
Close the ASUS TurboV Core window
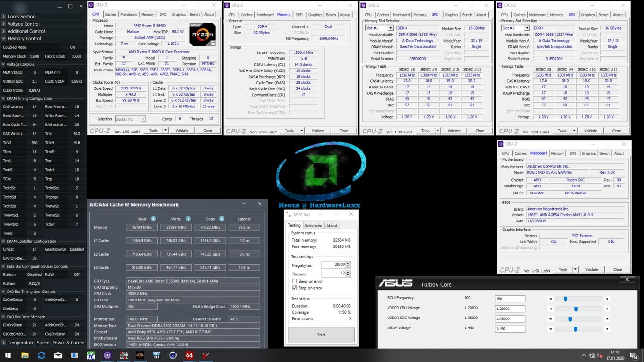point(627,279)
